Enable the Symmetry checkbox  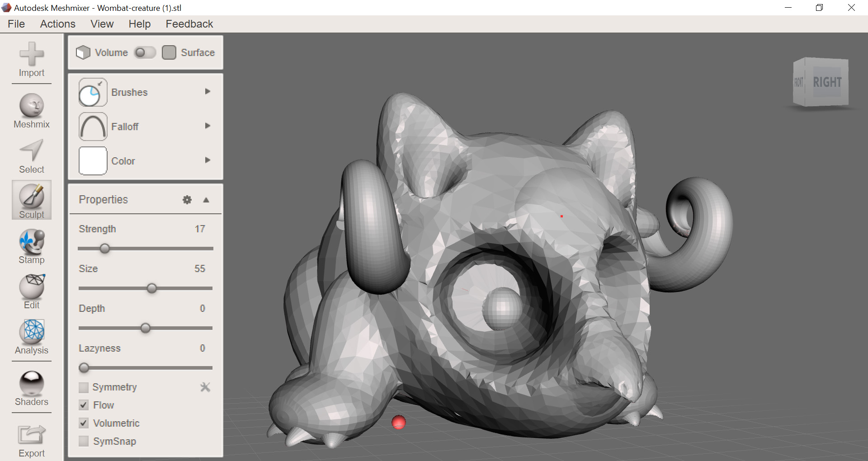click(83, 387)
